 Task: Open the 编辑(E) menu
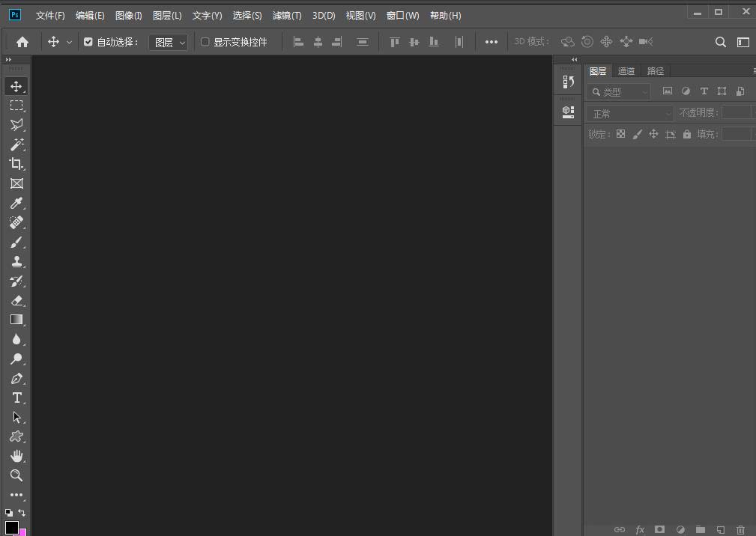pos(90,16)
